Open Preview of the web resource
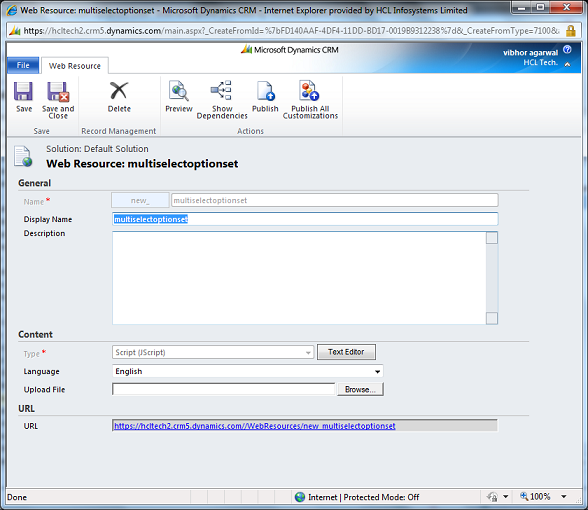This screenshot has height=510, width=588. (179, 97)
